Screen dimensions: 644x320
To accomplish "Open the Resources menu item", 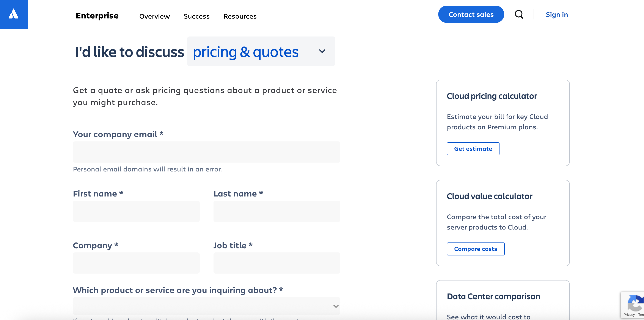I will coord(240,16).
